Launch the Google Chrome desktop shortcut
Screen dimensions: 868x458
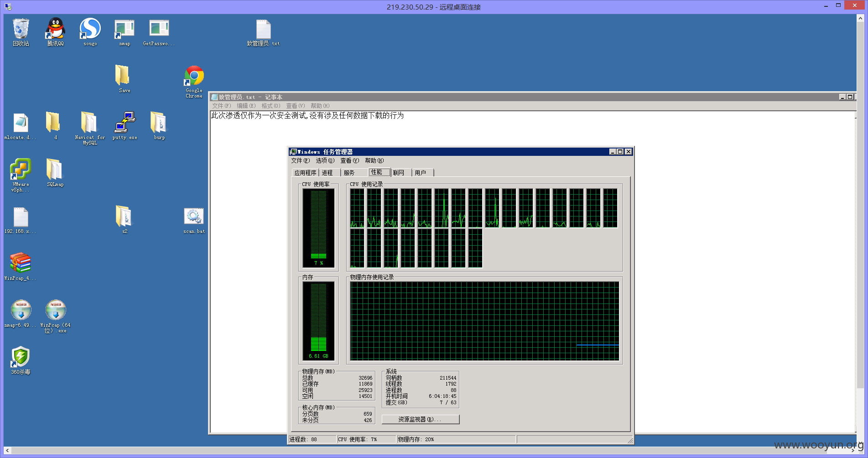tap(194, 81)
